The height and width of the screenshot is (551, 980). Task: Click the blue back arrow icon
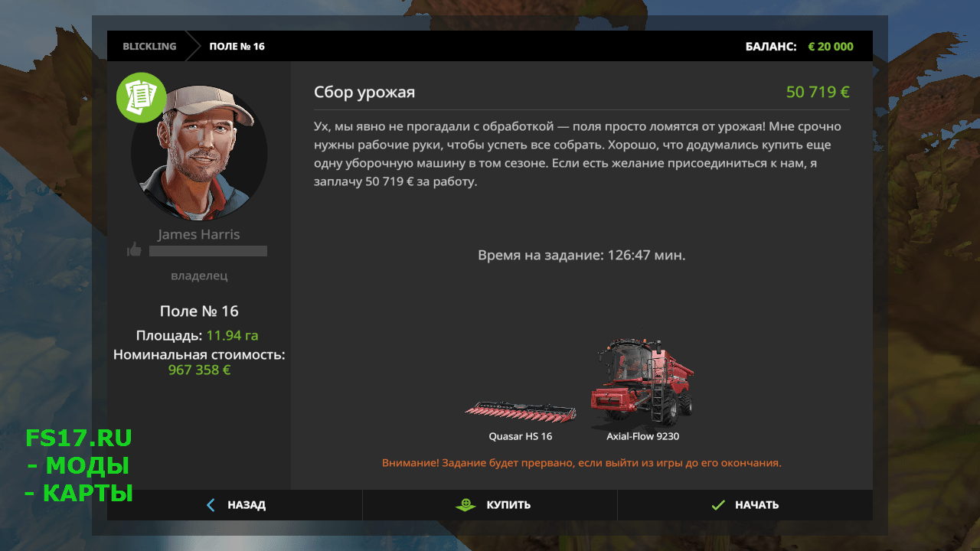pyautogui.click(x=211, y=505)
